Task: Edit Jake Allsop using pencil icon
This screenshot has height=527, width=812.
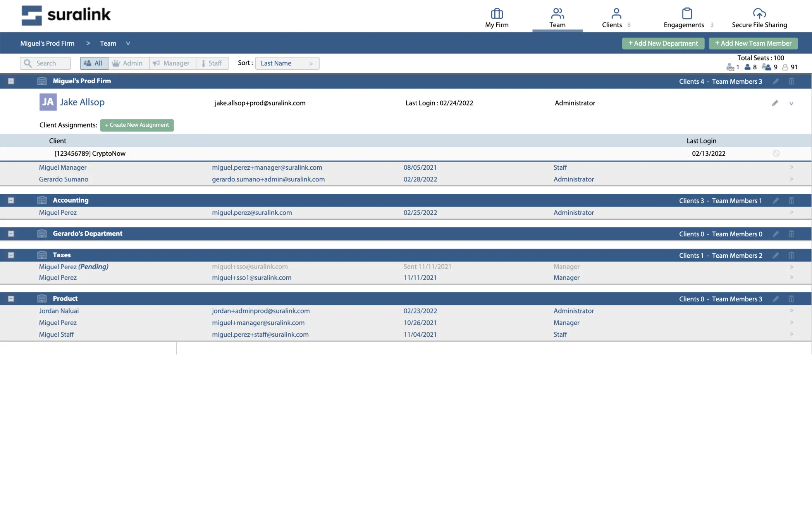Action: point(775,103)
